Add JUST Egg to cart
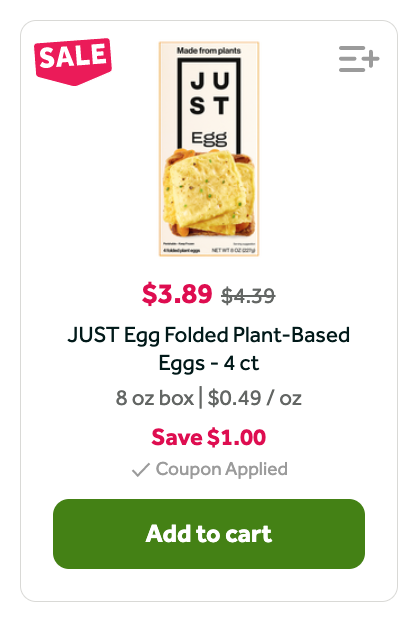Screen dimensions: 414x624 point(209,534)
